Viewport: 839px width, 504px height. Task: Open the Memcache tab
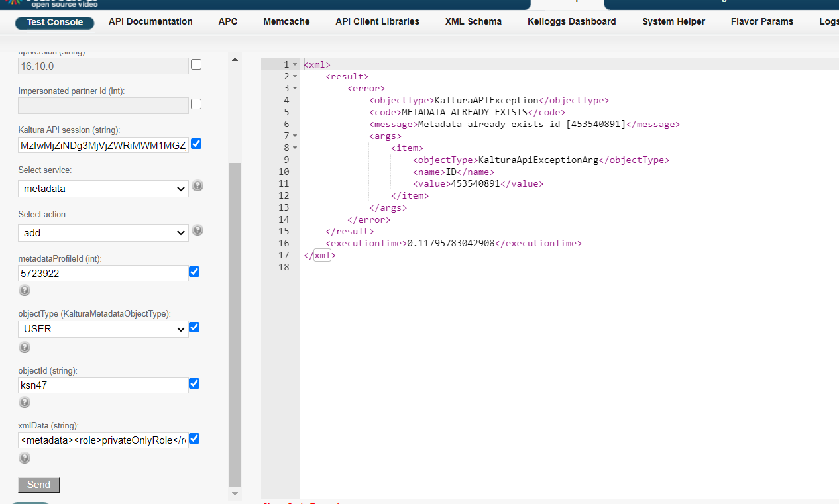(286, 21)
